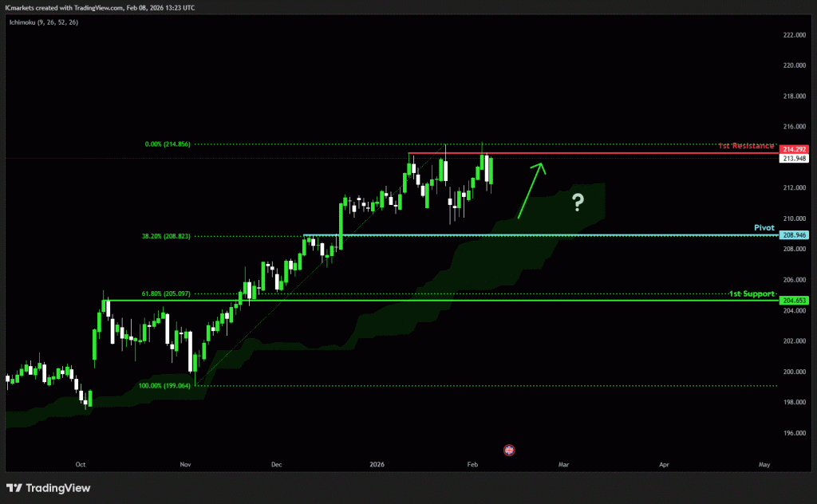
Task: Select the red 214.292 price tag
Action: pyautogui.click(x=795, y=149)
